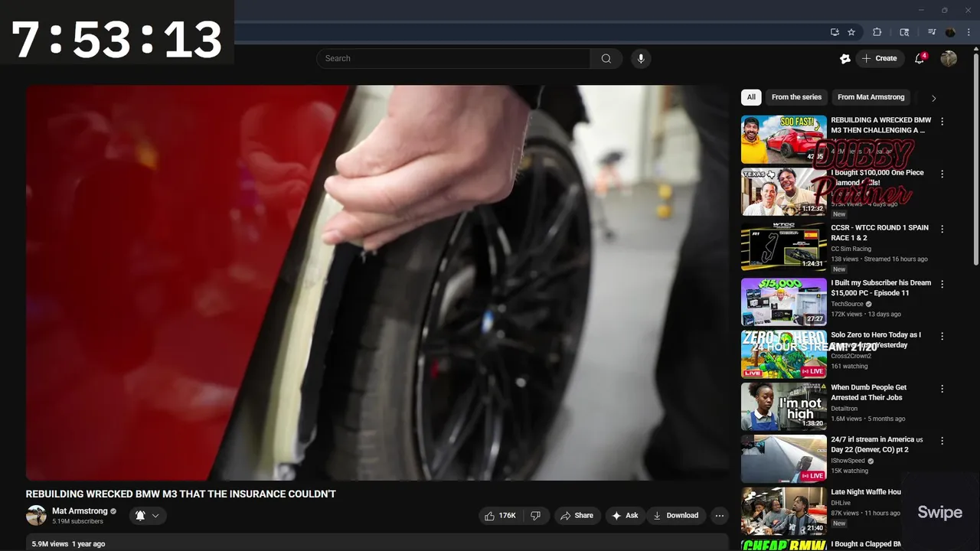Open SOO FAST BMW M3 thumbnail

(x=784, y=139)
